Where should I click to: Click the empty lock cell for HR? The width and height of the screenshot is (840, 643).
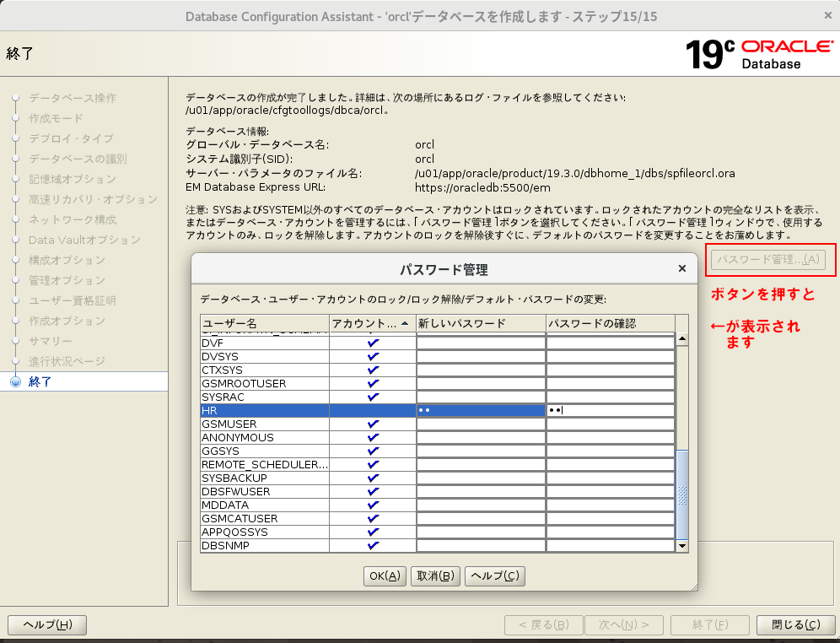click(373, 410)
